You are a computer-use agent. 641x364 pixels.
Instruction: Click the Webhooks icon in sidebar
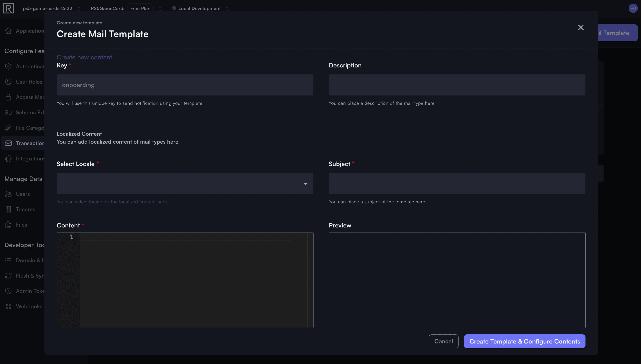coord(8,306)
